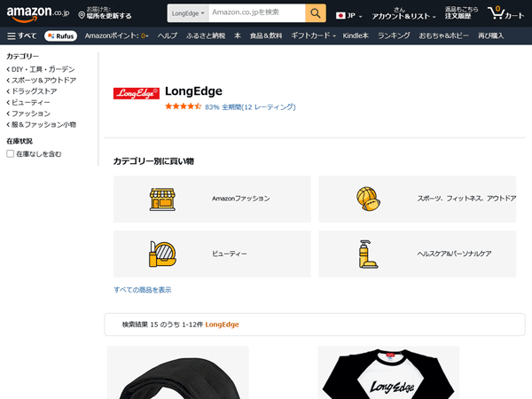Open the LongEdge search scope dropdown
This screenshot has width=532, height=399.
pyautogui.click(x=188, y=13)
